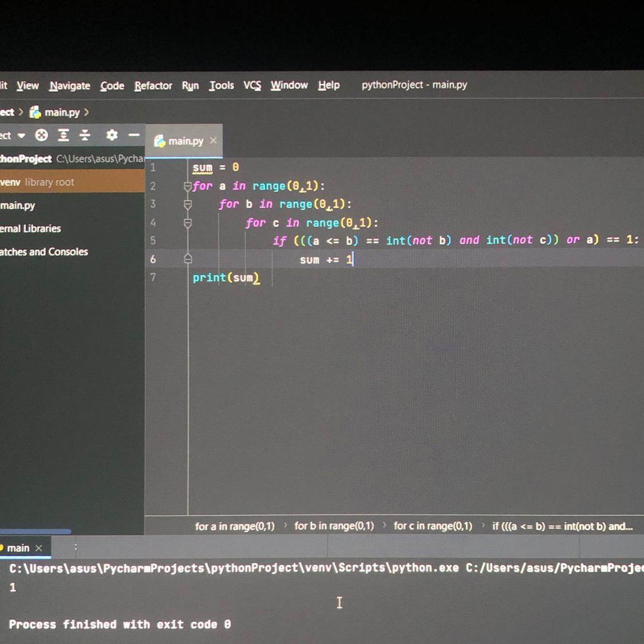Click the fold end marker on line 6
The image size is (644, 644).
click(x=188, y=259)
